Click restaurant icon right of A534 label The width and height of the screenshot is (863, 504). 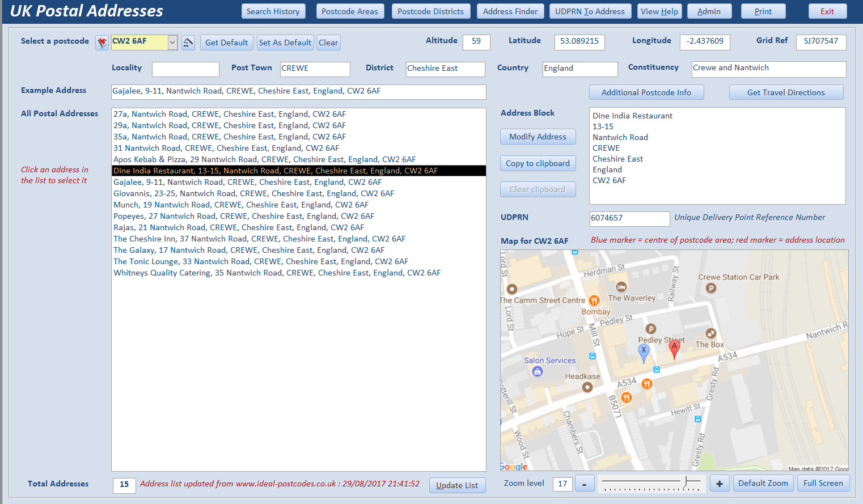click(x=647, y=384)
